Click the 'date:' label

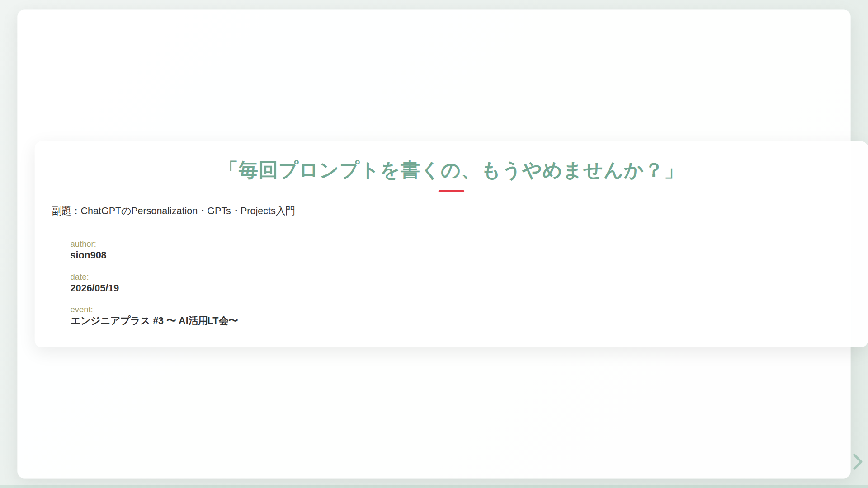80,277
